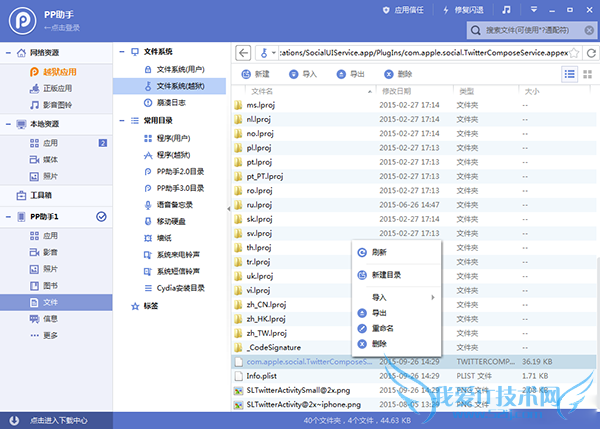This screenshot has width=600, height=429.
Task: Bookmark the path with the star icon
Action: 574,53
